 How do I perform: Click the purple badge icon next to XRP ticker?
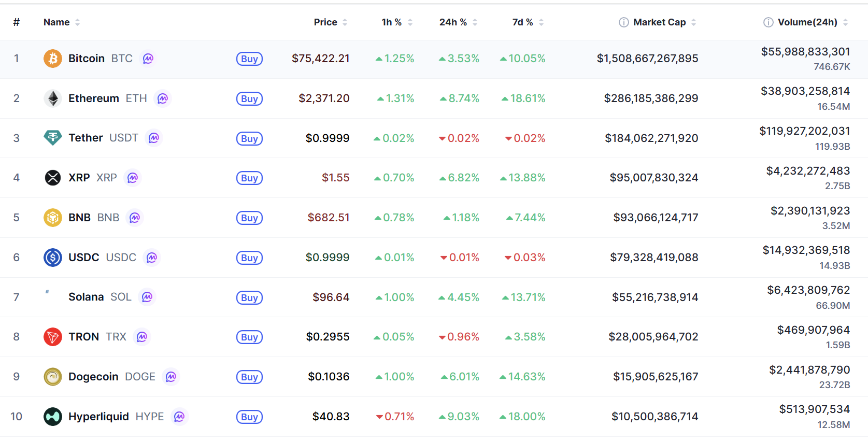(133, 178)
